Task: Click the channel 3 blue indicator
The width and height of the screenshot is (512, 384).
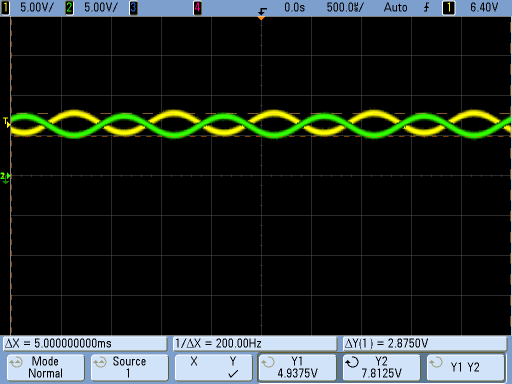Action: (133, 8)
